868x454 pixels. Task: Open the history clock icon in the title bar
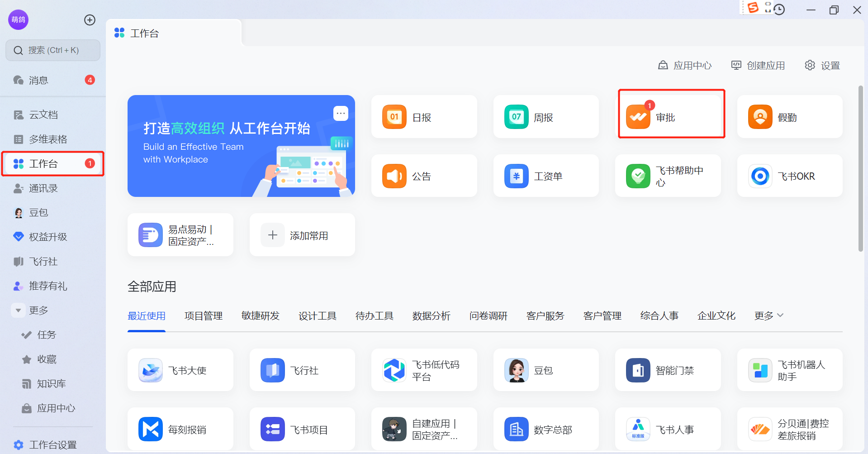[779, 10]
